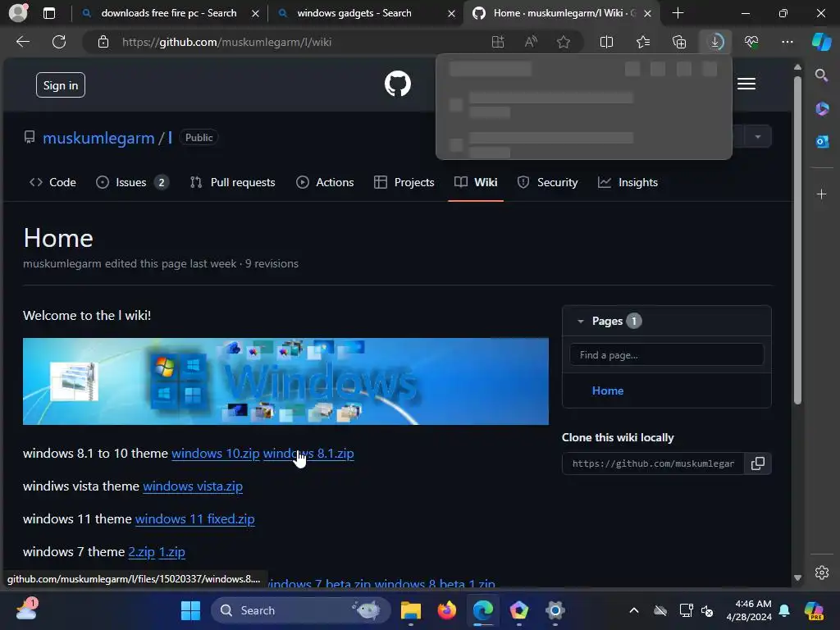Viewport: 840px width, 630px height.
Task: Open File Explorer from taskbar
Action: [x=411, y=610]
